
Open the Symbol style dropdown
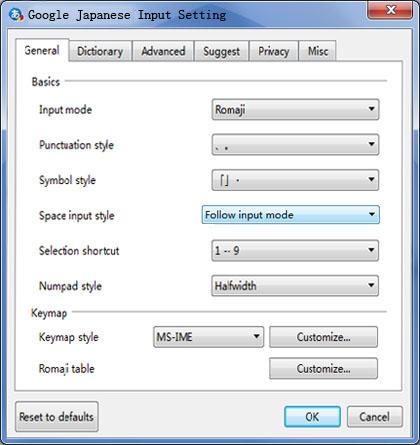click(295, 180)
